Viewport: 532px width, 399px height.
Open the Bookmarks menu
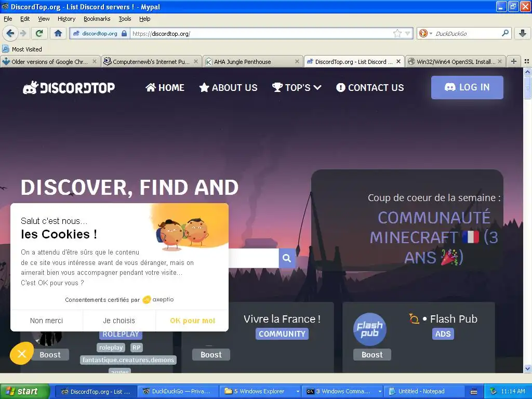pyautogui.click(x=97, y=19)
